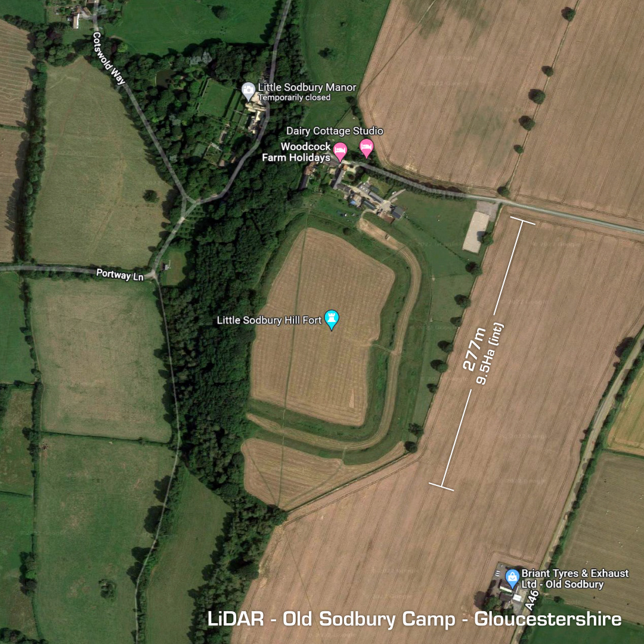Viewport: 644px width, 644px height.
Task: Click the LiDAR Old Sodbury Camp caption
Action: point(414,619)
